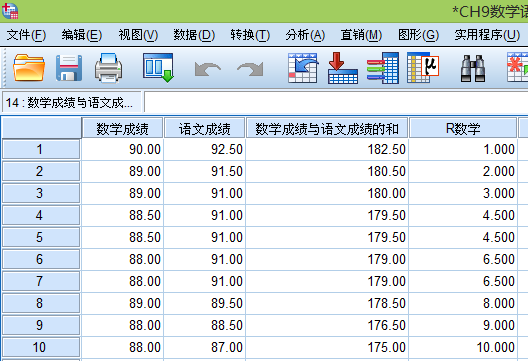Click cell 179.00 in row 6

click(x=327, y=259)
